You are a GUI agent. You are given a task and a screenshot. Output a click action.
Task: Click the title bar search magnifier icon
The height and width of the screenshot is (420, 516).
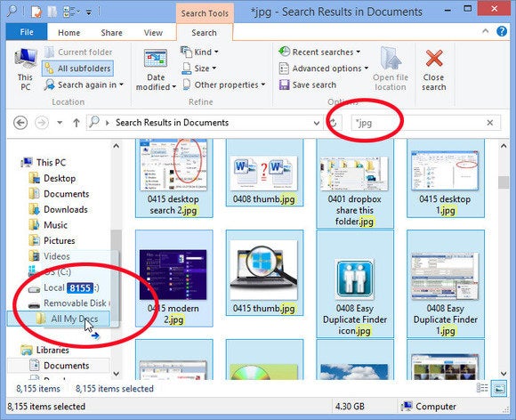(12, 12)
